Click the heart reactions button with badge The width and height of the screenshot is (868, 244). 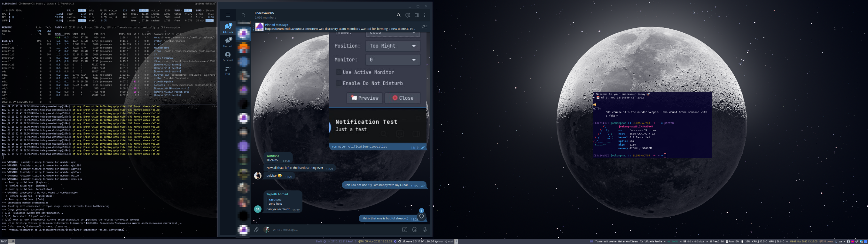(422, 217)
